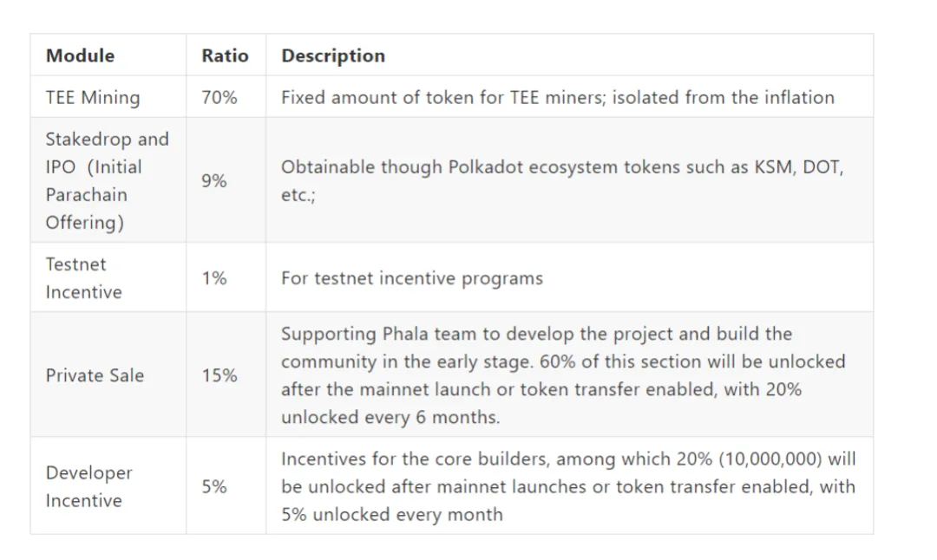Select the 9% ratio cell
Viewport: 937px width, 560px height.
point(226,180)
